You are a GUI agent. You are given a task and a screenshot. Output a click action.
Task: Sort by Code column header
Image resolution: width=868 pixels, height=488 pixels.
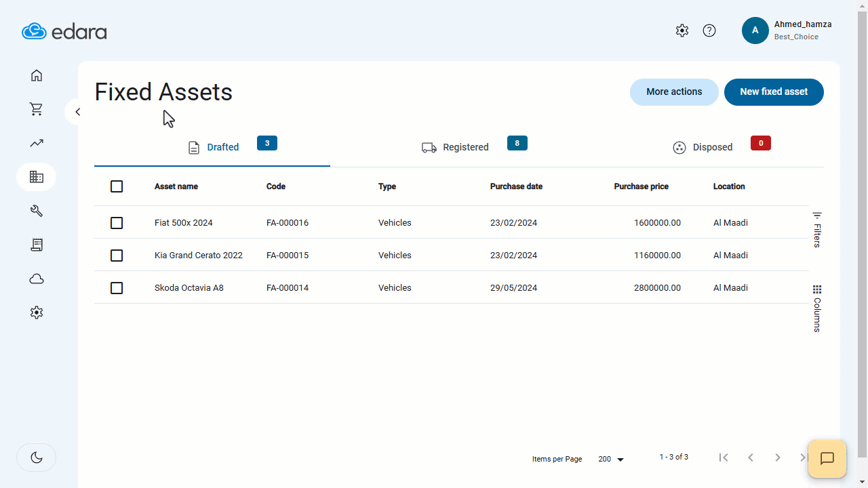276,186
